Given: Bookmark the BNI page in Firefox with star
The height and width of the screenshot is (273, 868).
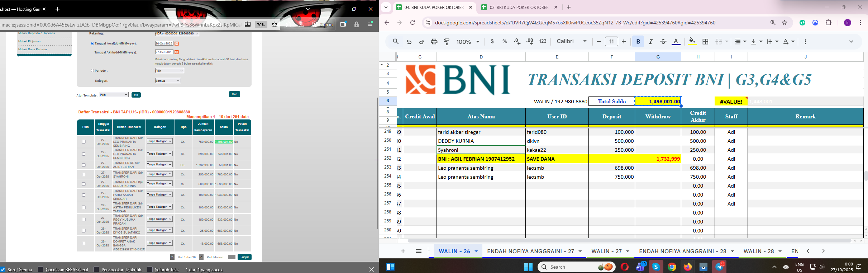Looking at the screenshot, I should (275, 24).
